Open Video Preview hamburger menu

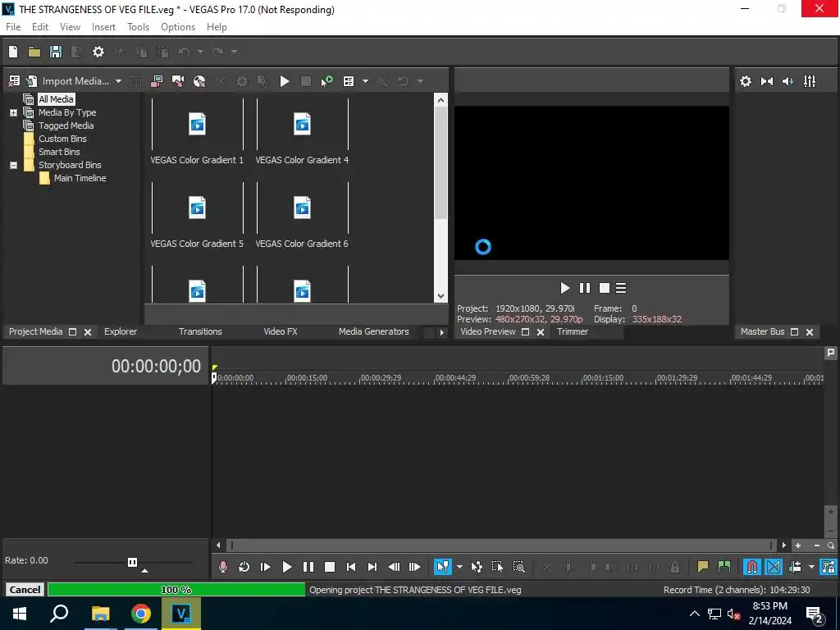[621, 288]
